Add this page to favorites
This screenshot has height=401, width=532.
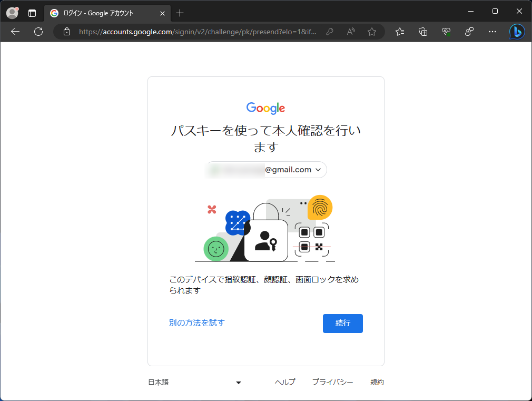coord(372,32)
